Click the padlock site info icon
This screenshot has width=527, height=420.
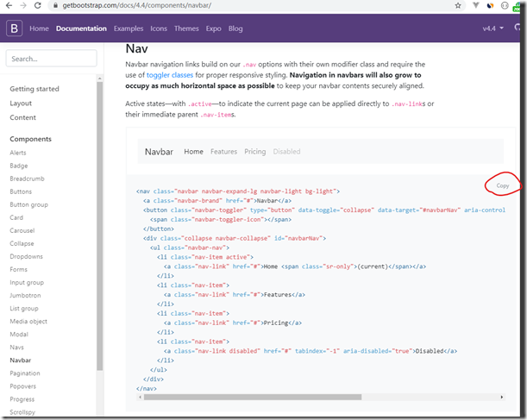tap(55, 5)
